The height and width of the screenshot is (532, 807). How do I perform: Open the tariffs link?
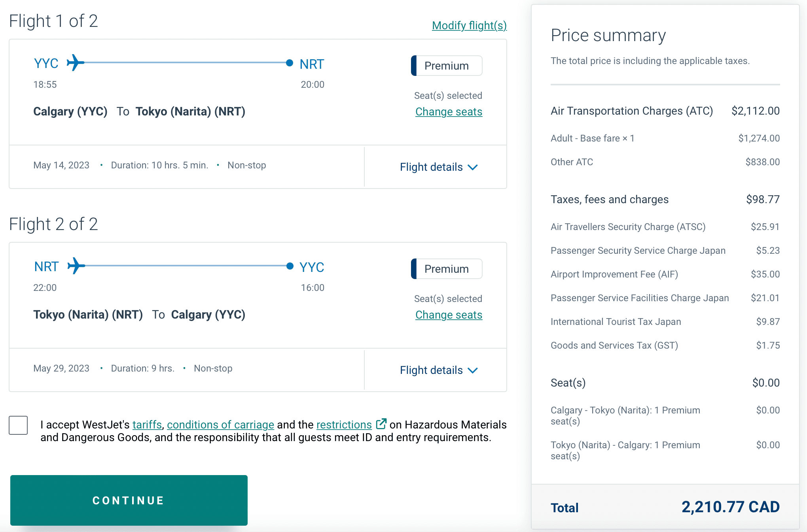click(x=147, y=424)
